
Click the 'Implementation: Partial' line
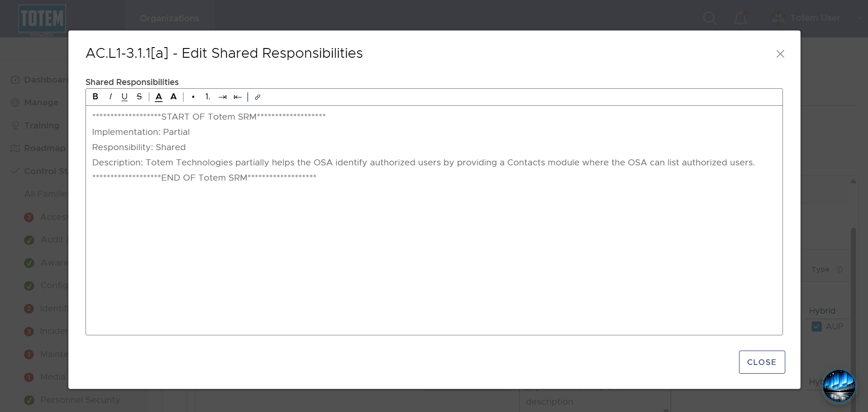[x=141, y=132]
